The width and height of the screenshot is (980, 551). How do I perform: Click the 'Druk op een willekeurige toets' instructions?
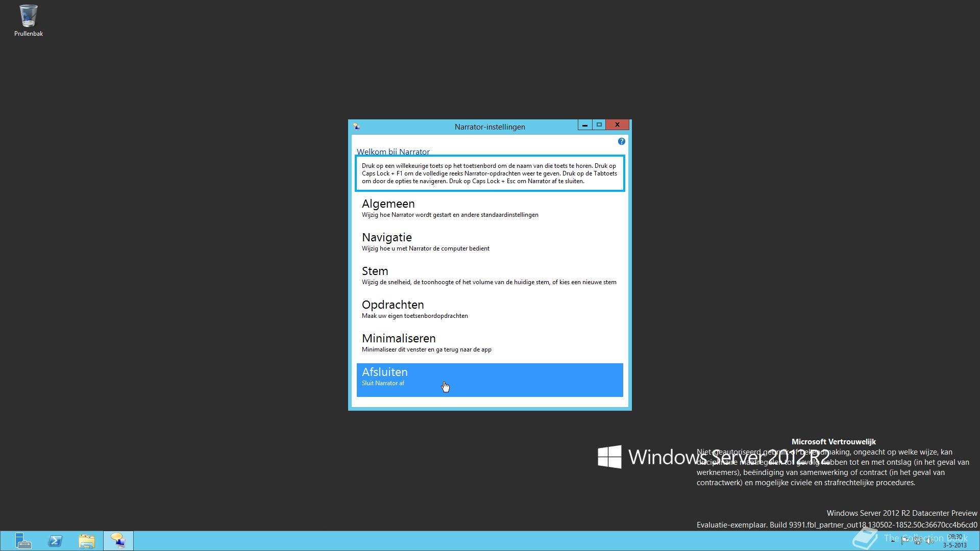[489, 173]
